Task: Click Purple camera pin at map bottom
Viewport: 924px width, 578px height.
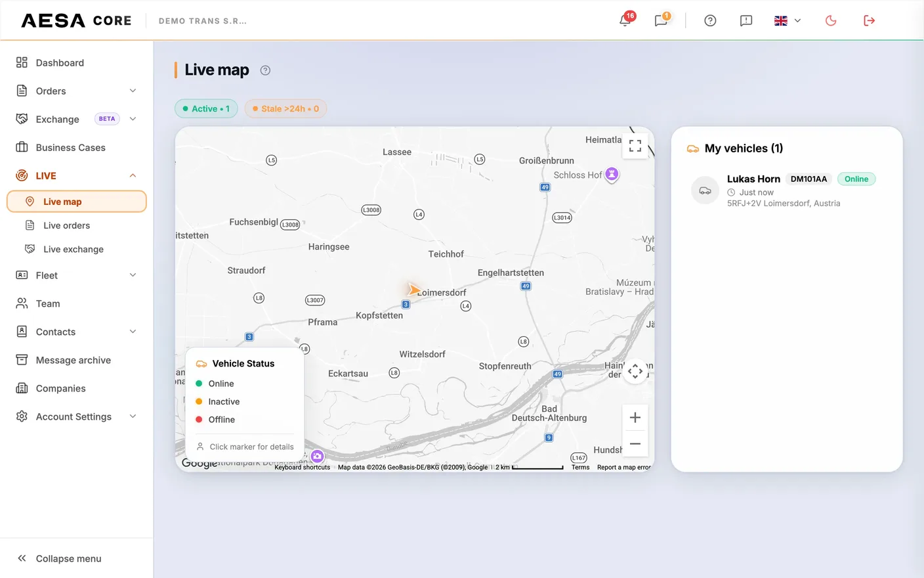Action: click(x=318, y=456)
